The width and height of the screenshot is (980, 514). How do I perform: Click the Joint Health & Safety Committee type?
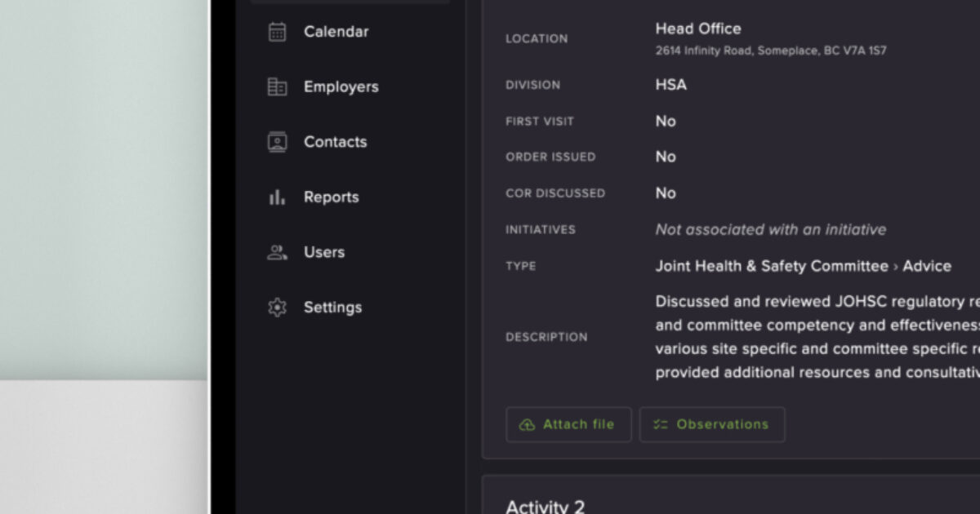tap(772, 266)
